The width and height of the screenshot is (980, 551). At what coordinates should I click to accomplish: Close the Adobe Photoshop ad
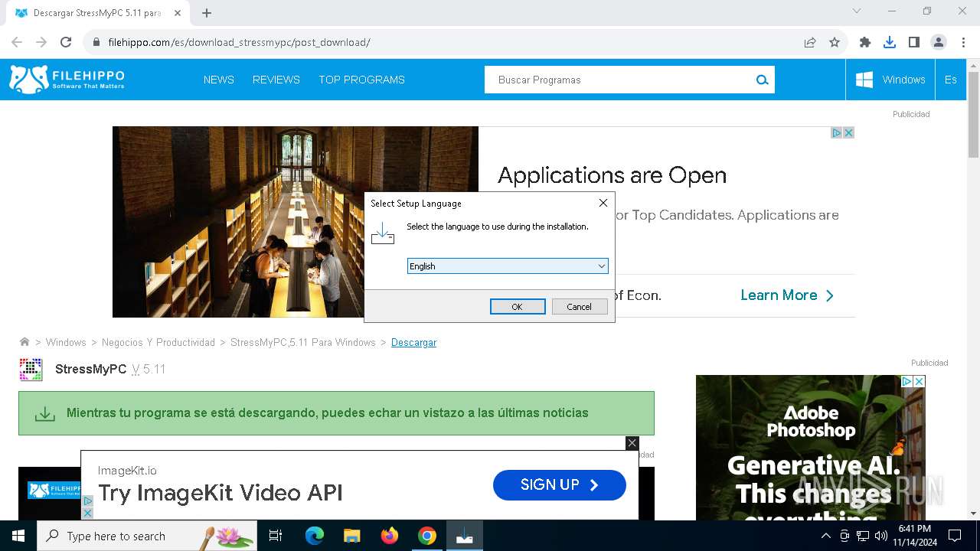tap(920, 381)
